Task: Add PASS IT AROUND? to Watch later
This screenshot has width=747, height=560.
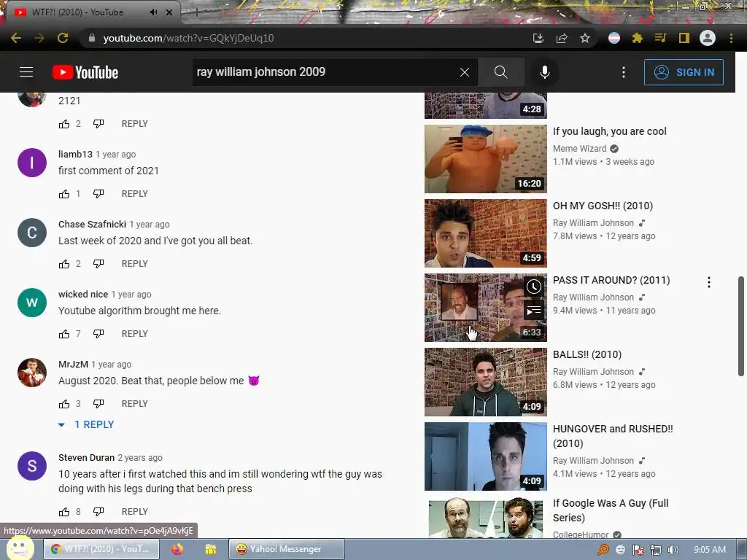Action: coord(533,287)
